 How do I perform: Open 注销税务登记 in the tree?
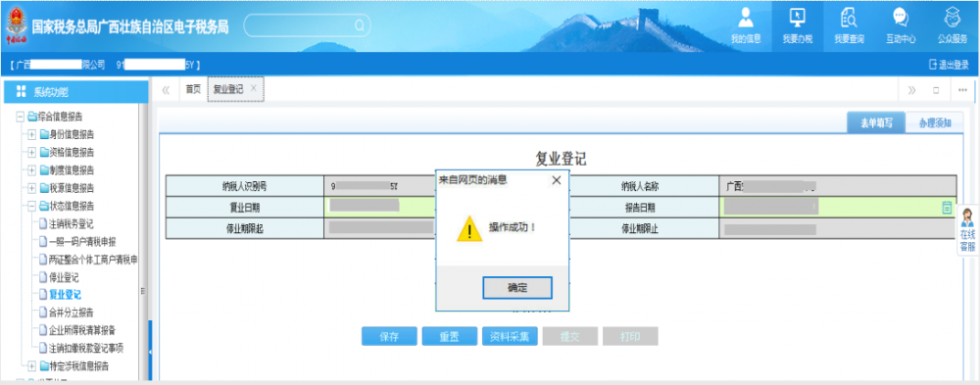tap(72, 223)
